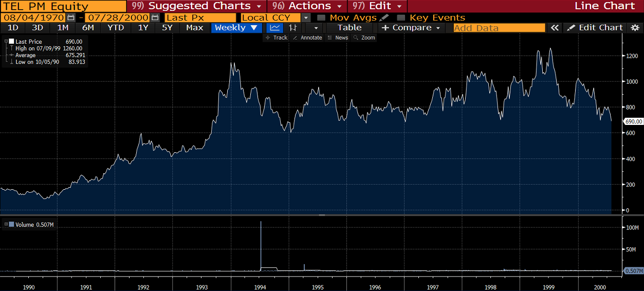Click the Add Data input field

[x=499, y=28]
